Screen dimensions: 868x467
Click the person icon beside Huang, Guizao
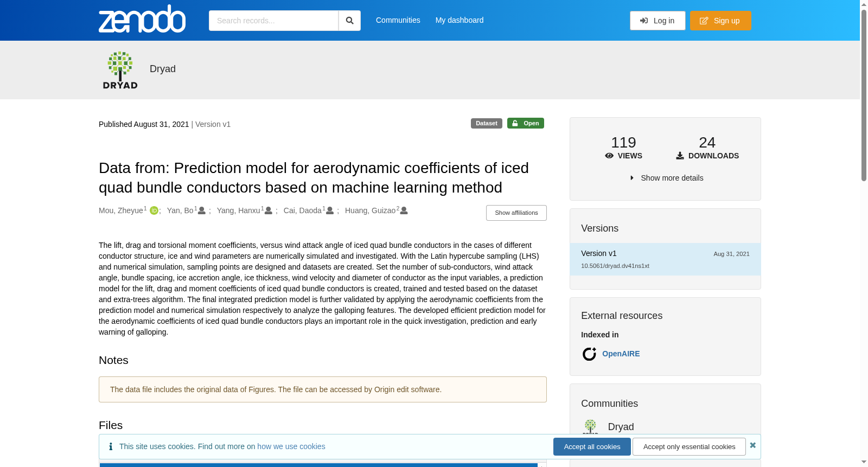tap(404, 210)
